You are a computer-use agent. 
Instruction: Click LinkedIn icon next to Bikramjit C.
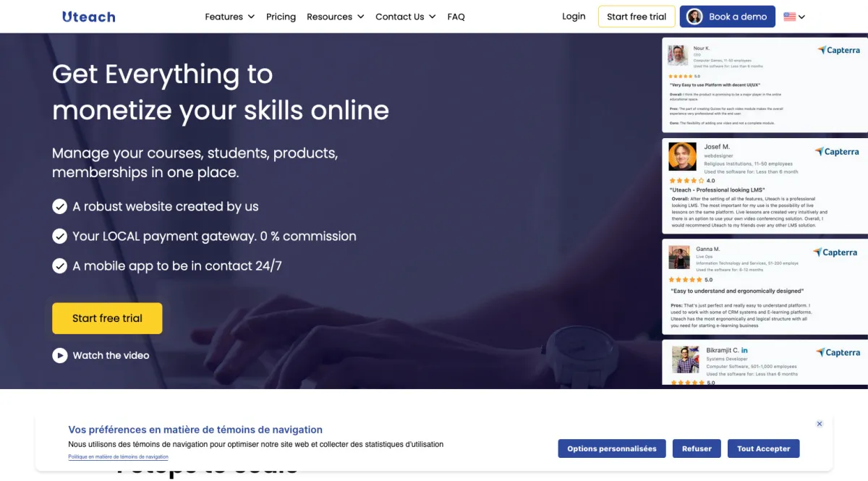point(744,350)
